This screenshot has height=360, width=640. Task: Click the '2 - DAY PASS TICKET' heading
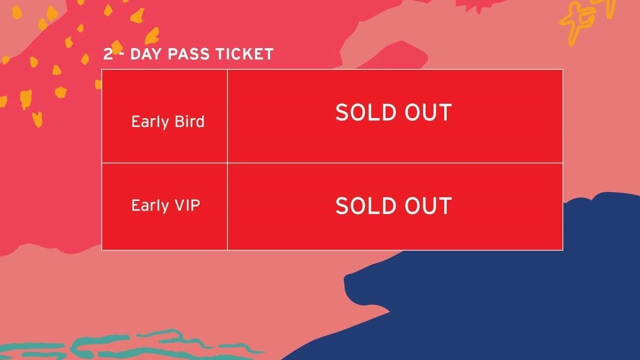(x=188, y=54)
